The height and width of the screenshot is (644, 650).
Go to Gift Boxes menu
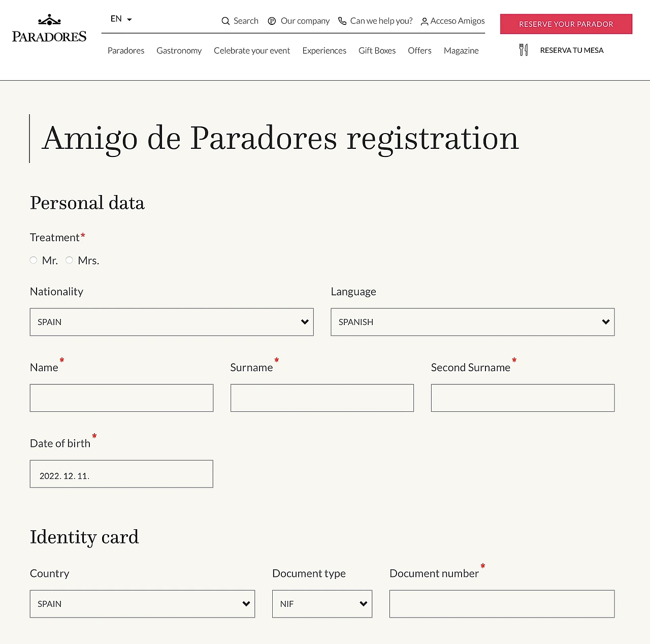(x=377, y=51)
